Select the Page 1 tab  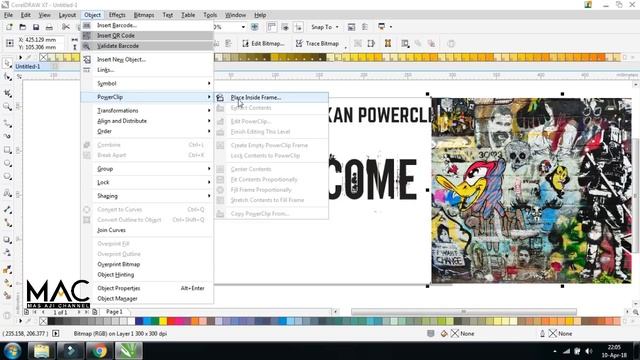point(114,311)
